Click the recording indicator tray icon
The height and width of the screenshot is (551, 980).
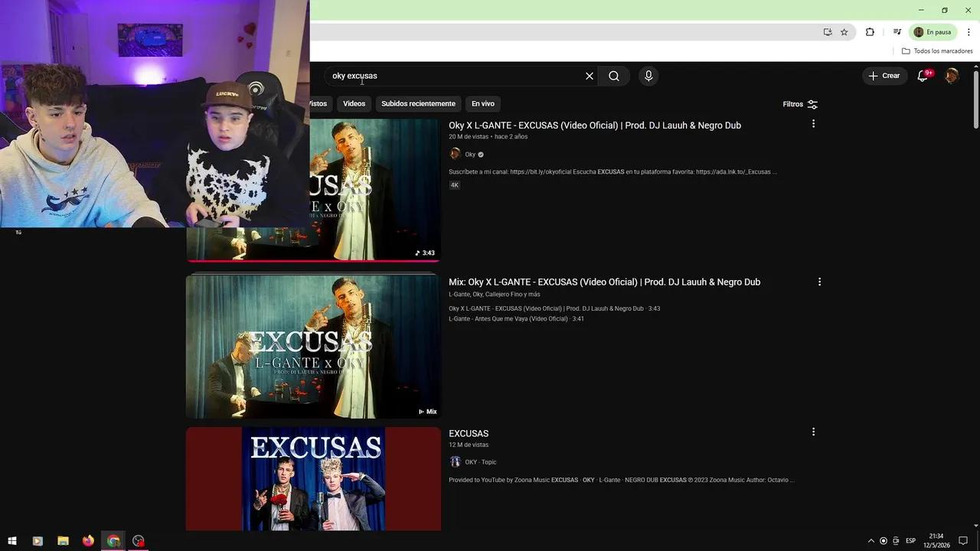coord(884,541)
